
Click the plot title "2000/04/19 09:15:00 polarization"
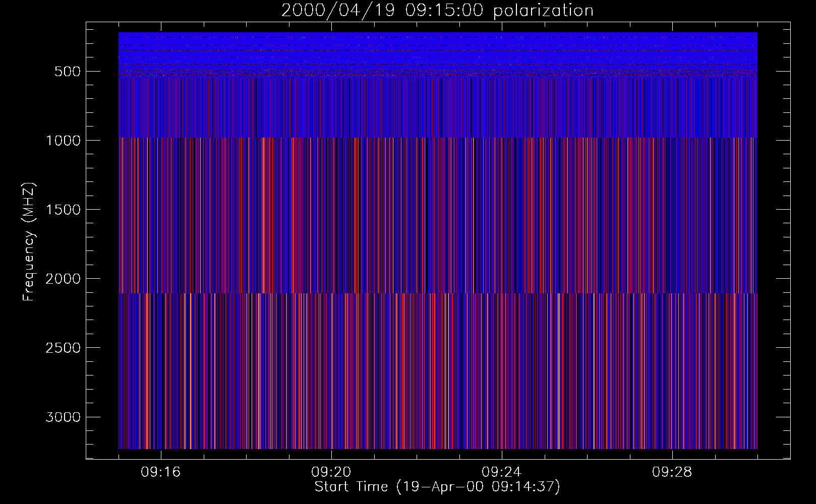coord(437,11)
